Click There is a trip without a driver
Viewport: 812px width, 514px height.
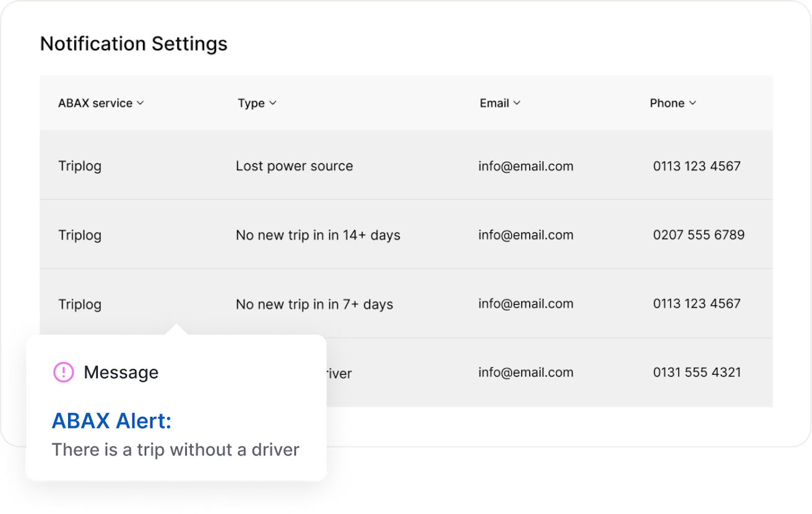tap(176, 450)
